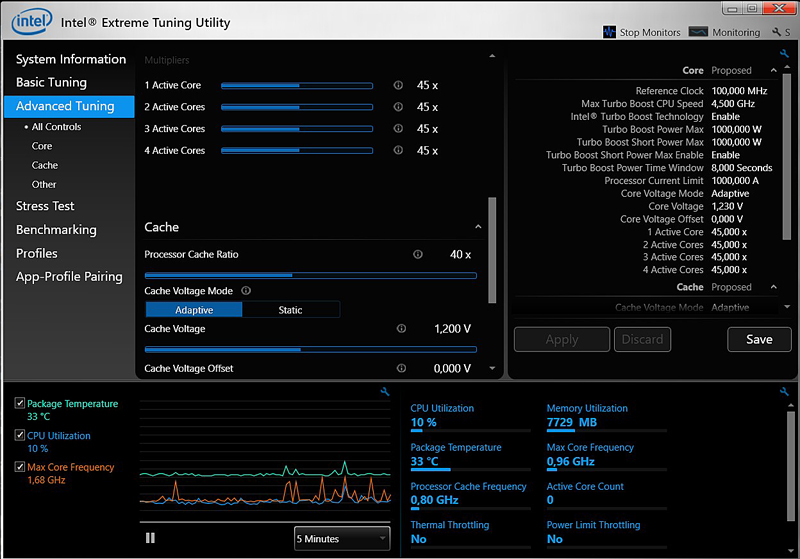This screenshot has width=800, height=559.
Task: Show info icon for Cache Voltage
Action: (x=402, y=328)
